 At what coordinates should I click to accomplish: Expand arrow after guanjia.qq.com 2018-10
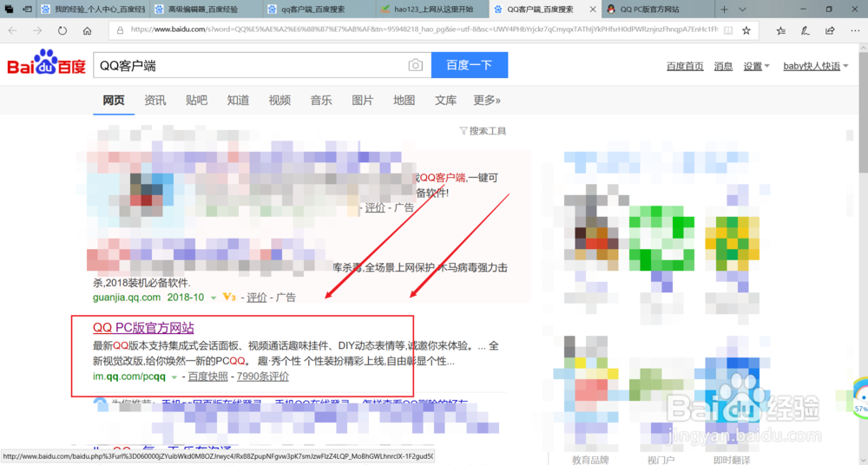point(214,298)
